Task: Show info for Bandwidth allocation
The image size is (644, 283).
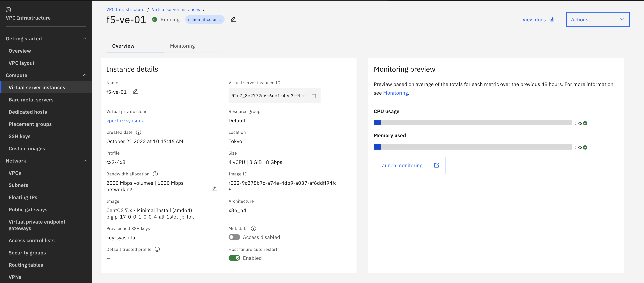Action: (x=155, y=174)
